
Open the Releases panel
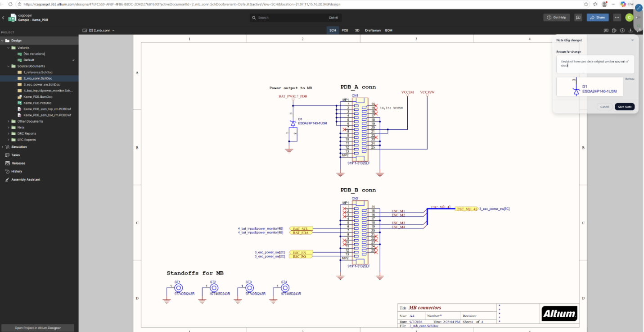tap(18, 163)
